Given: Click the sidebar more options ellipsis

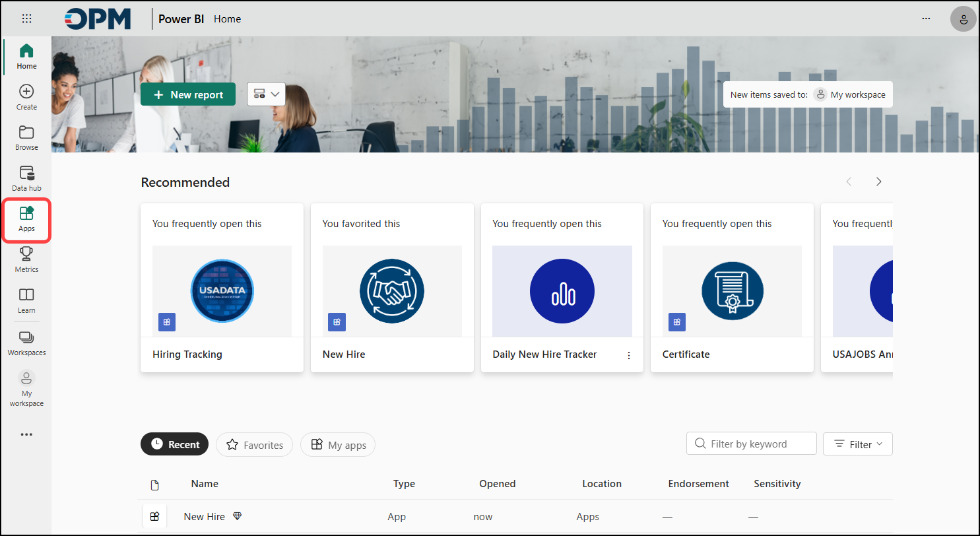Looking at the screenshot, I should click(x=26, y=435).
